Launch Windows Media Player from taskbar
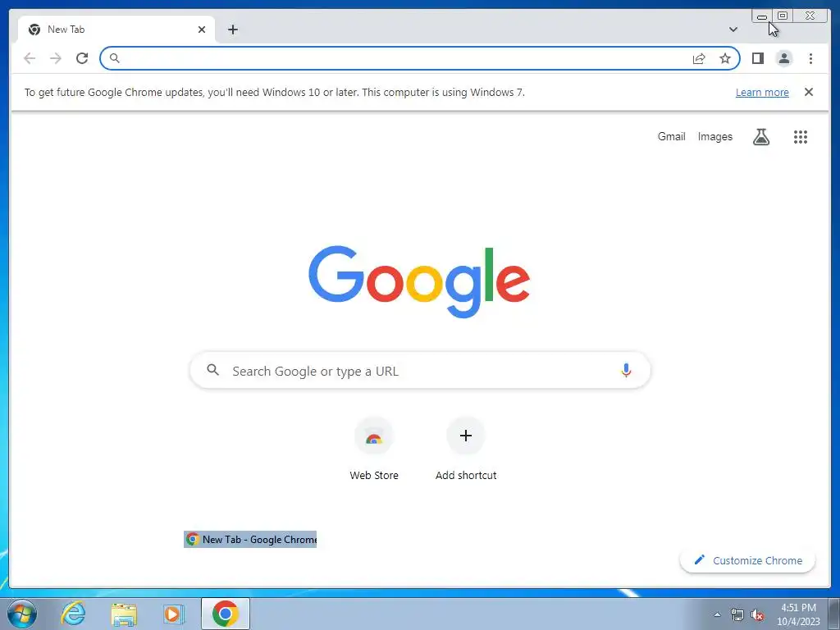This screenshot has height=630, width=840. point(173,614)
